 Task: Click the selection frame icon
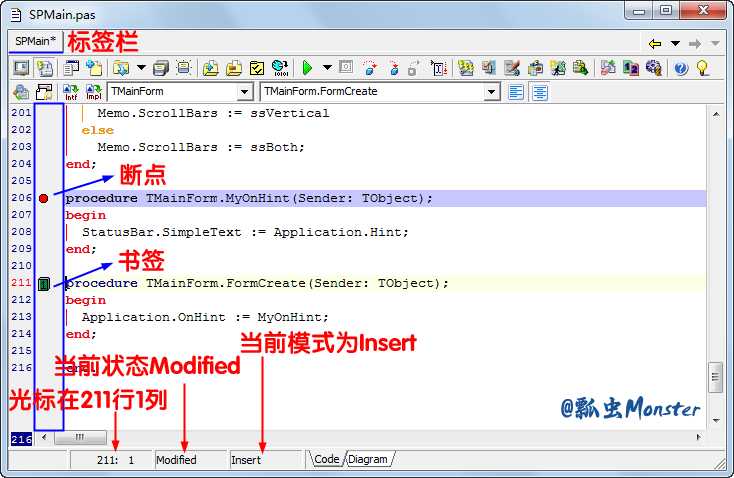[184, 68]
